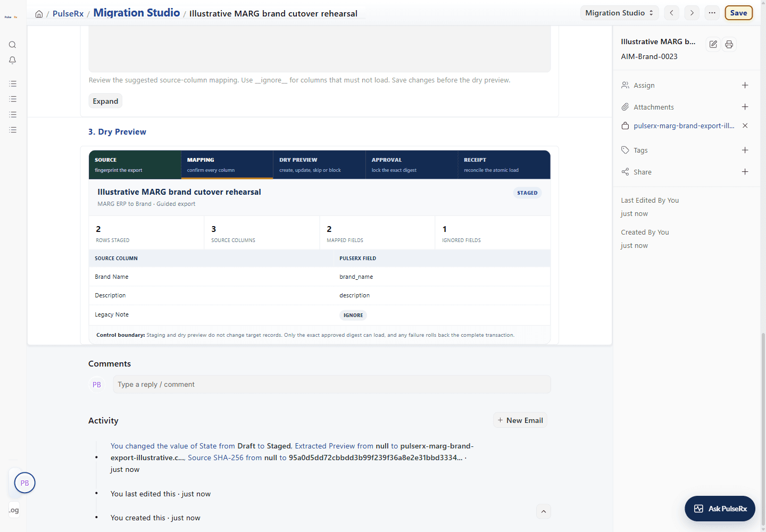
Task: Click the PB avatar beside comment box
Action: (97, 385)
